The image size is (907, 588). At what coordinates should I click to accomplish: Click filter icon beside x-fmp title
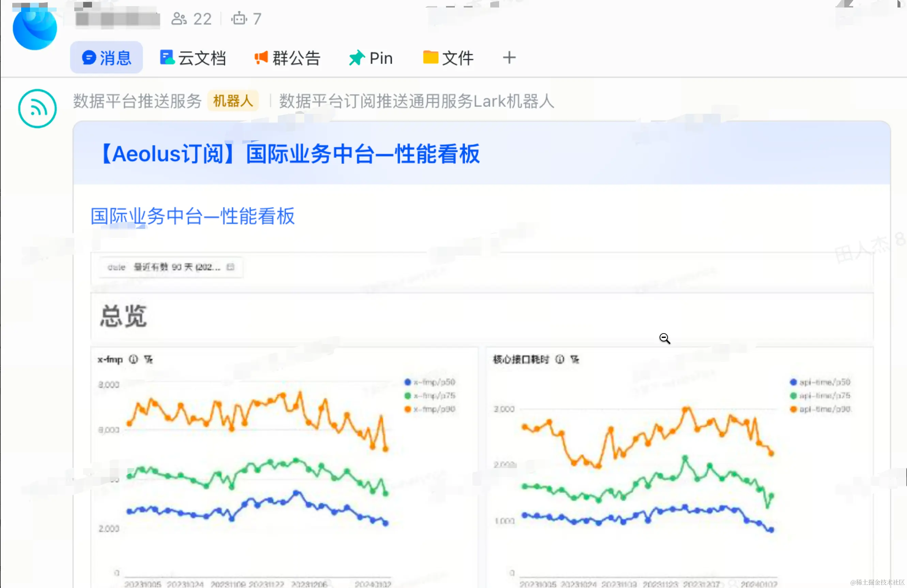click(148, 359)
